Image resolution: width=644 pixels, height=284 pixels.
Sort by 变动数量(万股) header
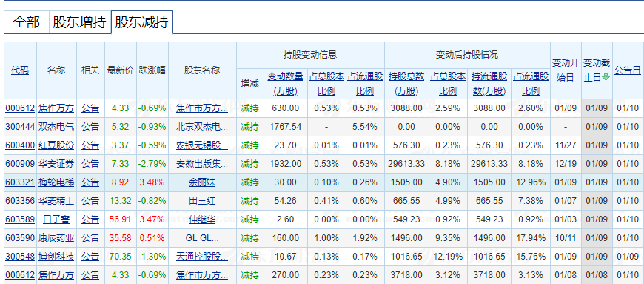click(286, 84)
